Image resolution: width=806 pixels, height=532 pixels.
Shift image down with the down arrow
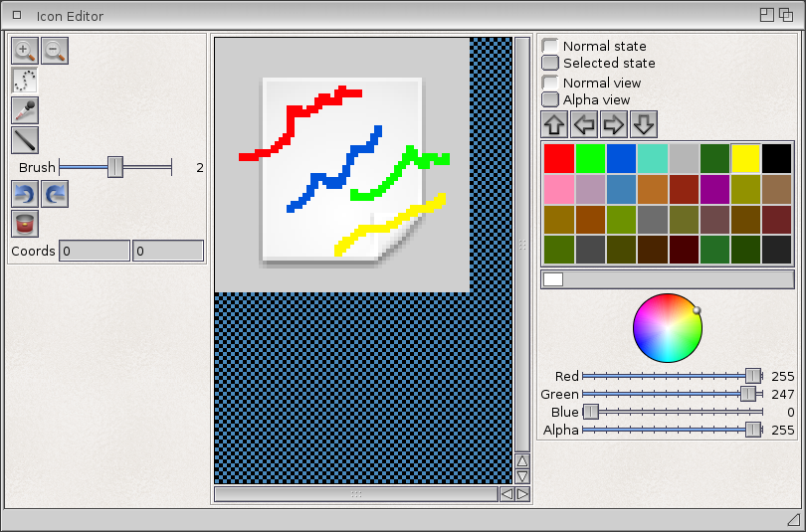pos(644,124)
